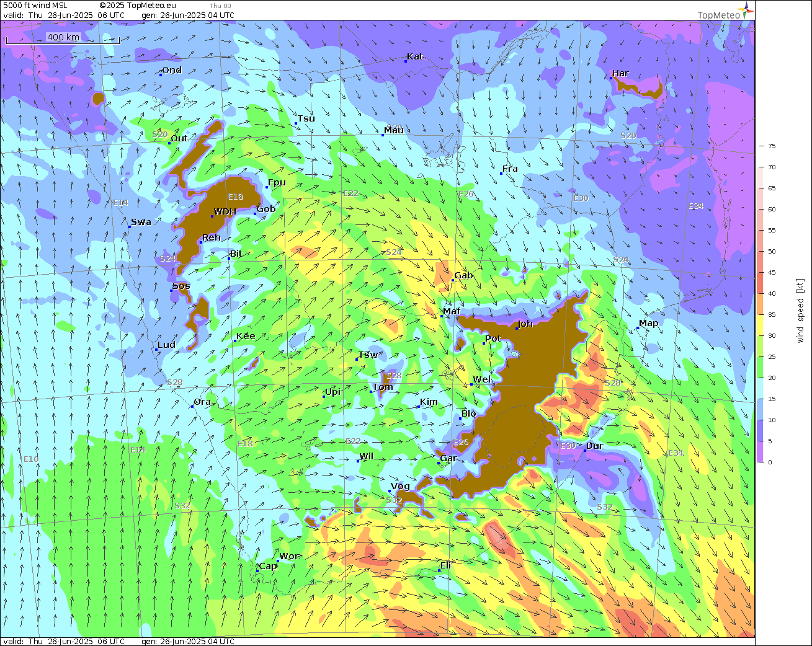This screenshot has width=812, height=646.
Task: Click the Gar city label
Action: pyautogui.click(x=448, y=459)
